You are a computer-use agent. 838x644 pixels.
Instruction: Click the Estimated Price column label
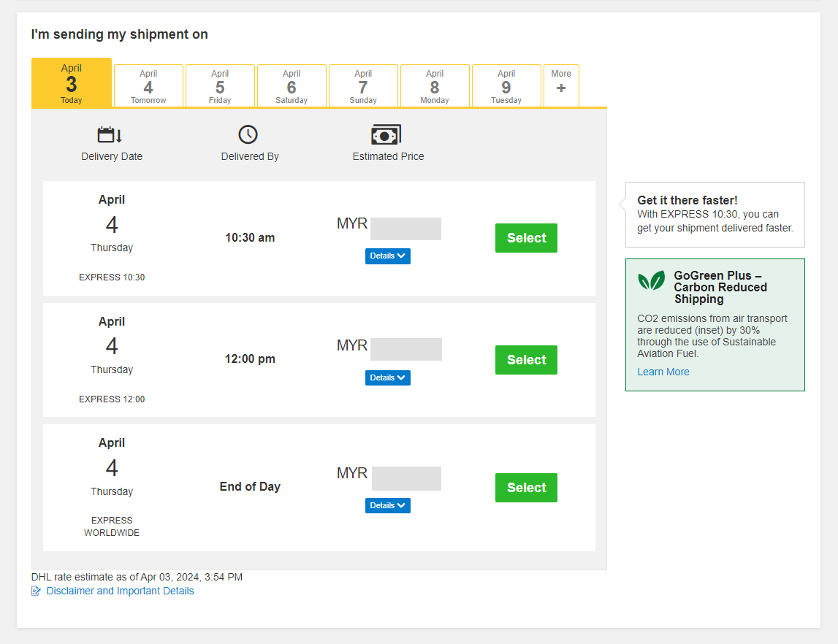point(389,156)
